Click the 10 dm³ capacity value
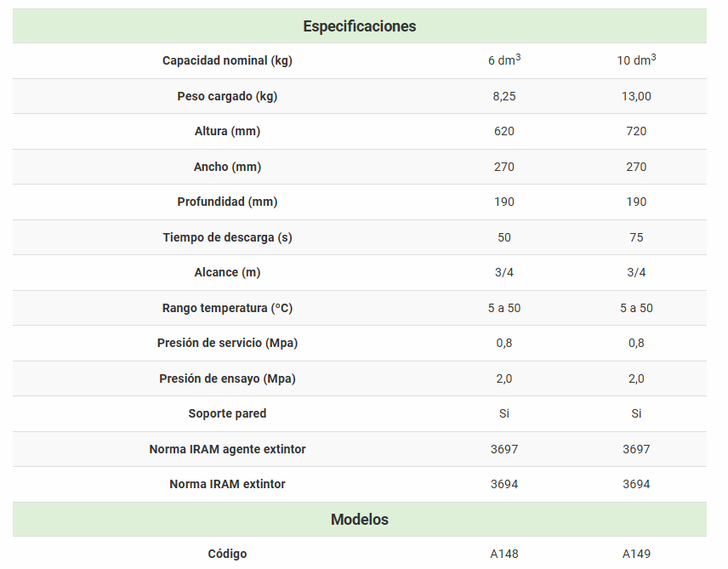The image size is (728, 569). point(636,60)
